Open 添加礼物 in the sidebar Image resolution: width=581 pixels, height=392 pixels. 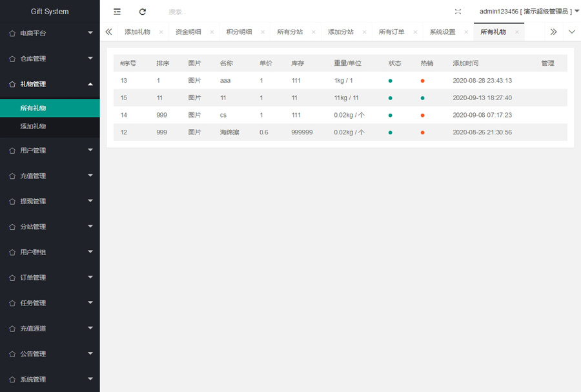pyautogui.click(x=33, y=127)
